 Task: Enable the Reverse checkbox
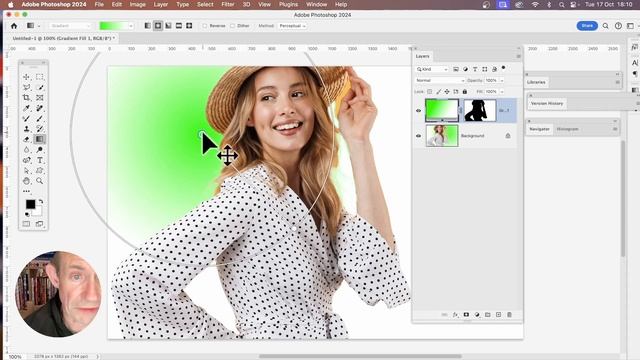[205, 26]
